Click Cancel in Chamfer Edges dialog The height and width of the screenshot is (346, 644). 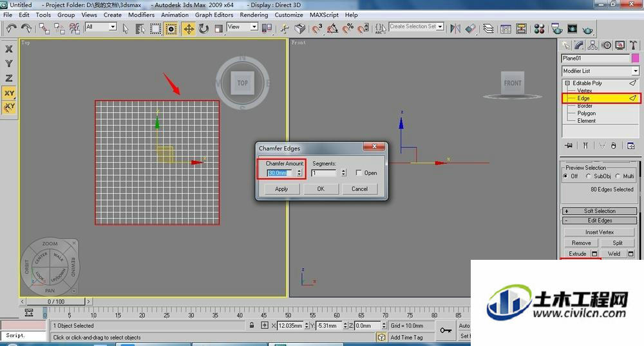359,189
